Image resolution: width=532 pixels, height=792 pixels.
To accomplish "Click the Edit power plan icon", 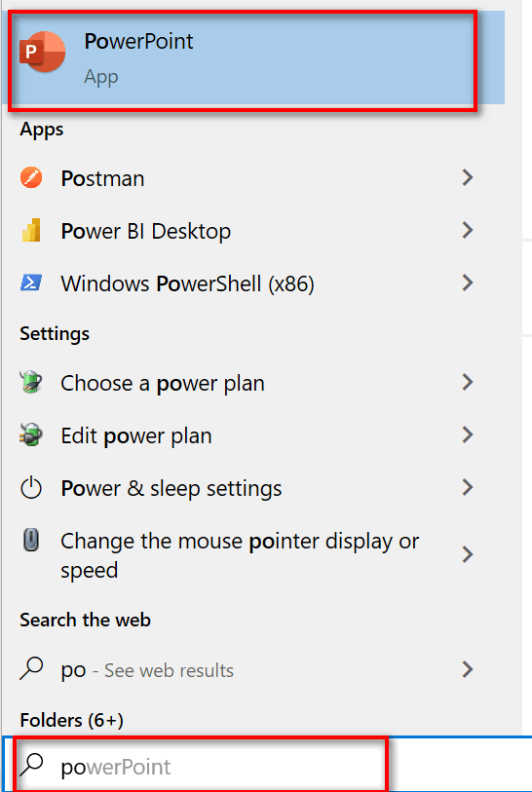I will (x=31, y=434).
